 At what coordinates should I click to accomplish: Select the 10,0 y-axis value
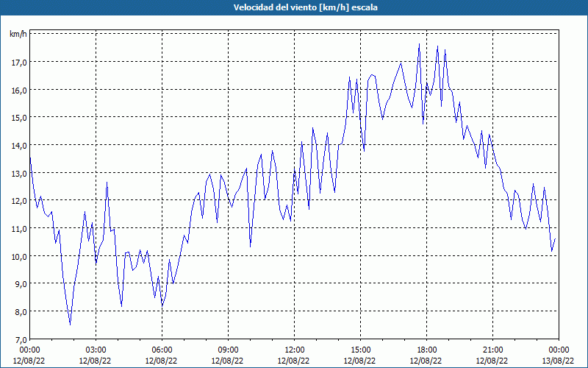[x=19, y=256]
